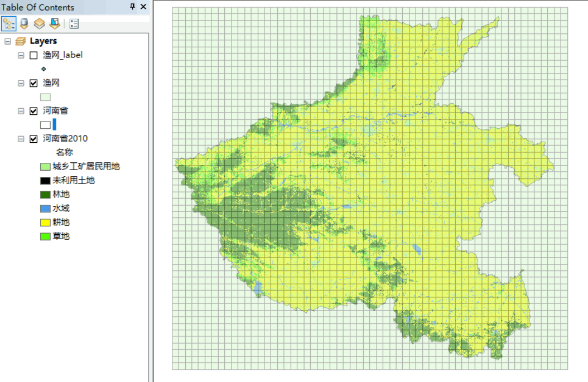This screenshot has height=382, width=588.
Task: Open the 水域 blue swatch
Action: pyautogui.click(x=45, y=209)
